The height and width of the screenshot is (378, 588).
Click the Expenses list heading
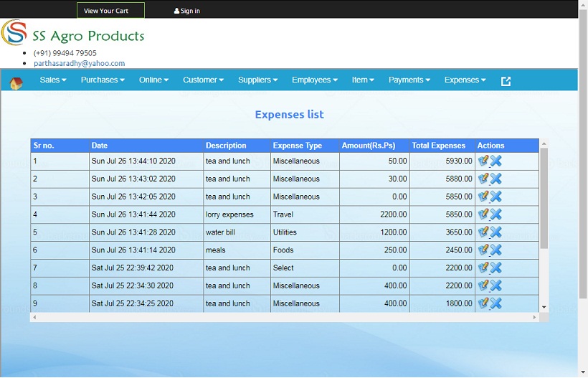(289, 114)
